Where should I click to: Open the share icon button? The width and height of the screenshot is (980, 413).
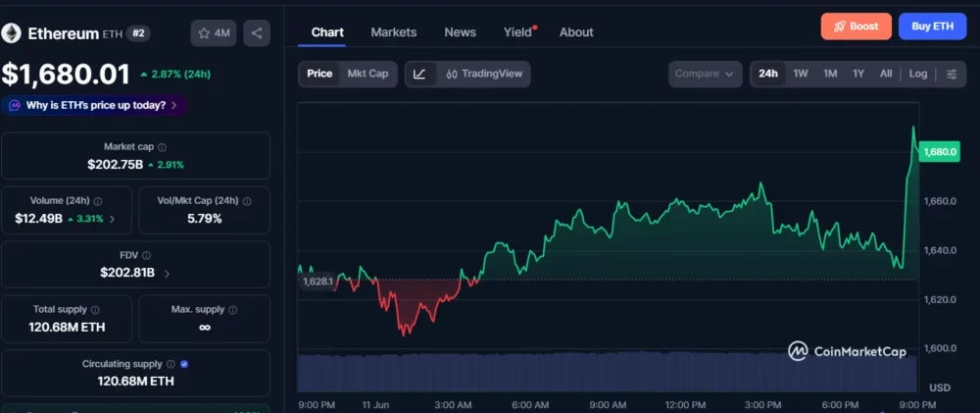[257, 33]
